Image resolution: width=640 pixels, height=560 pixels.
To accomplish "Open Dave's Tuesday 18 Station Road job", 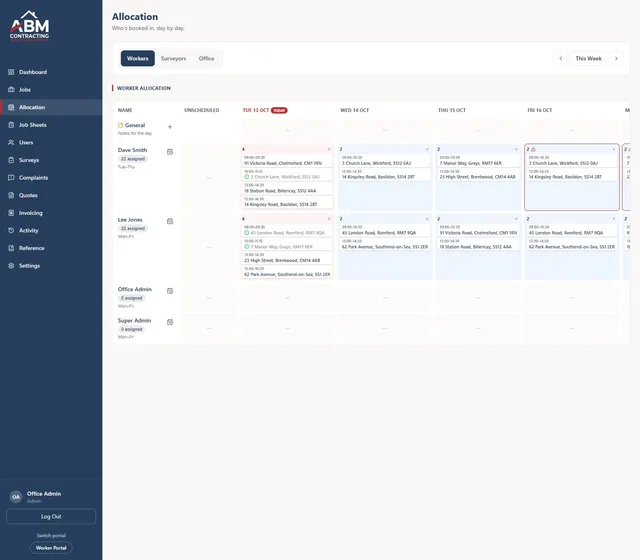I will [x=287, y=188].
